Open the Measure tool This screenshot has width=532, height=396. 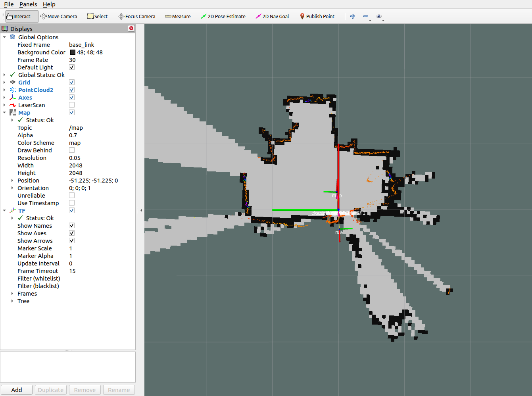click(x=177, y=16)
